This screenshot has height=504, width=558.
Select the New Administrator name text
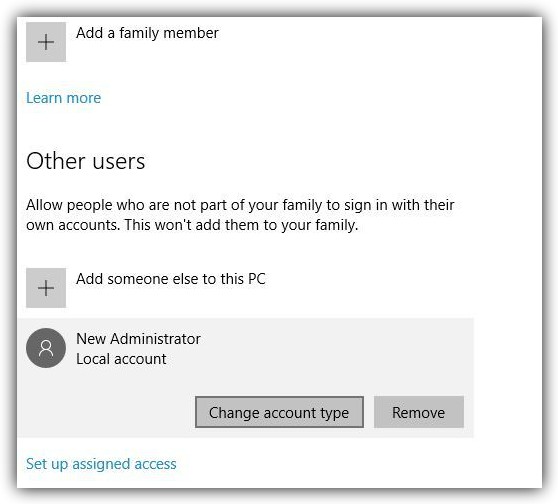(138, 339)
